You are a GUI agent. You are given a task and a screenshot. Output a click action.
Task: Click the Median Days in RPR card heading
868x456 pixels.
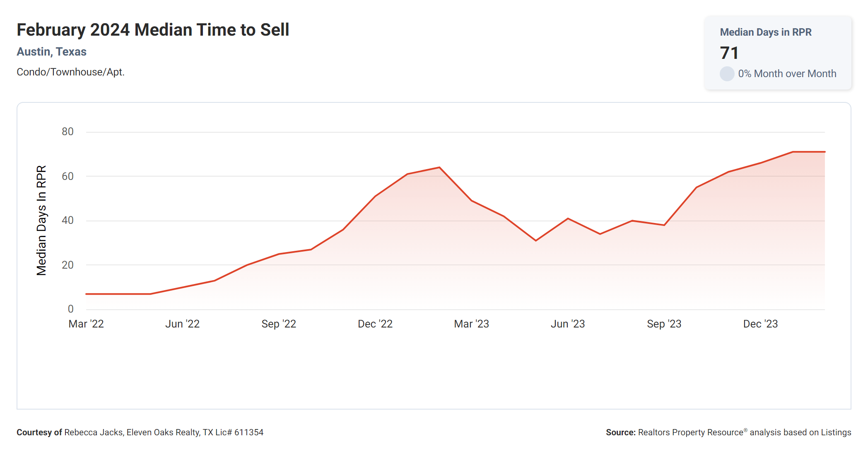765,32
